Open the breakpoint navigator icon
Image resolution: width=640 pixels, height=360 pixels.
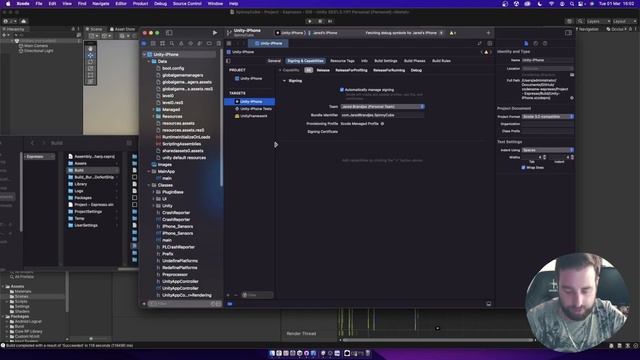click(209, 43)
